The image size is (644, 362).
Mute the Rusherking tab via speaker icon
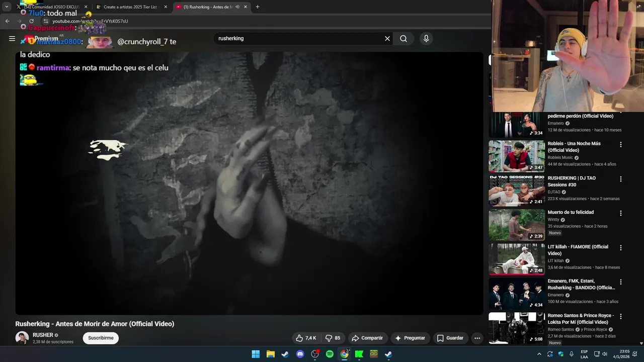(237, 7)
